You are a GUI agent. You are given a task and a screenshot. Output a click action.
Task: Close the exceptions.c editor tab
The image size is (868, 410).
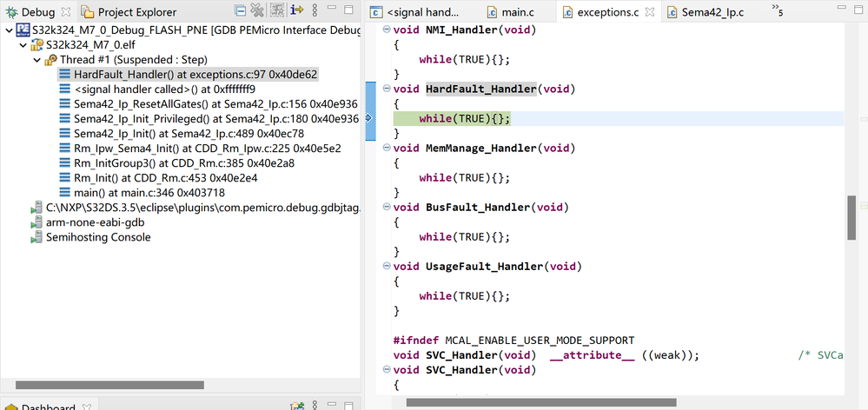pyautogui.click(x=651, y=11)
